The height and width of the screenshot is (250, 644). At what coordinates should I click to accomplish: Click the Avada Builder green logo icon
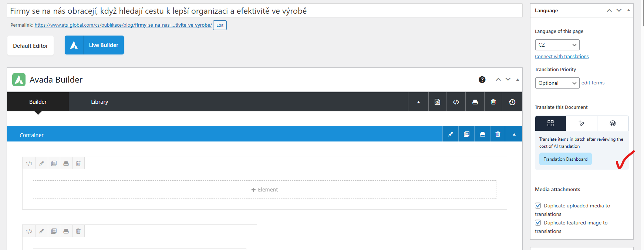pos(19,80)
